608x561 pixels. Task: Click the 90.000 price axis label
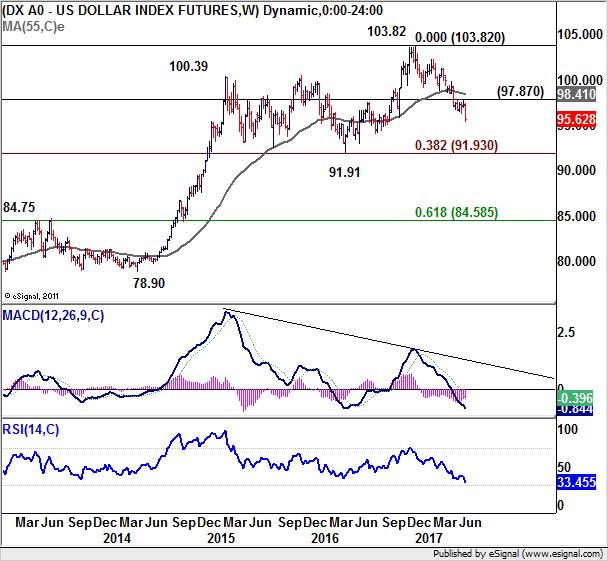click(577, 170)
